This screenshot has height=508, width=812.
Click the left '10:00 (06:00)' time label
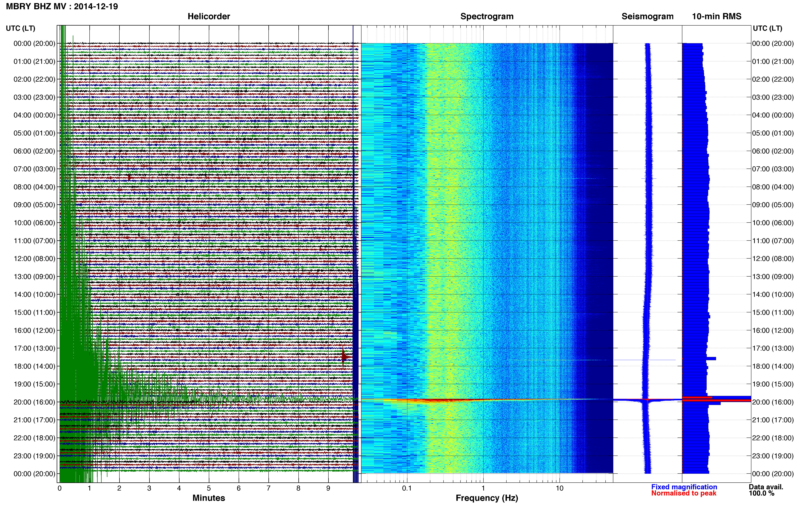point(34,223)
